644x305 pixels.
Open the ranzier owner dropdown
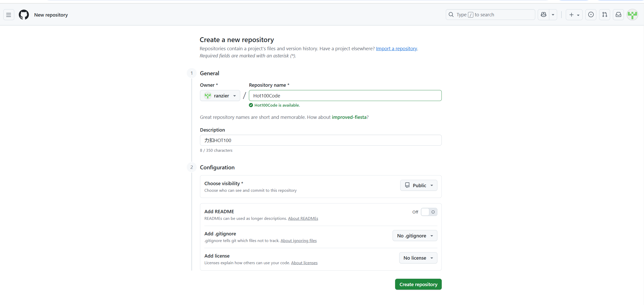(220, 96)
